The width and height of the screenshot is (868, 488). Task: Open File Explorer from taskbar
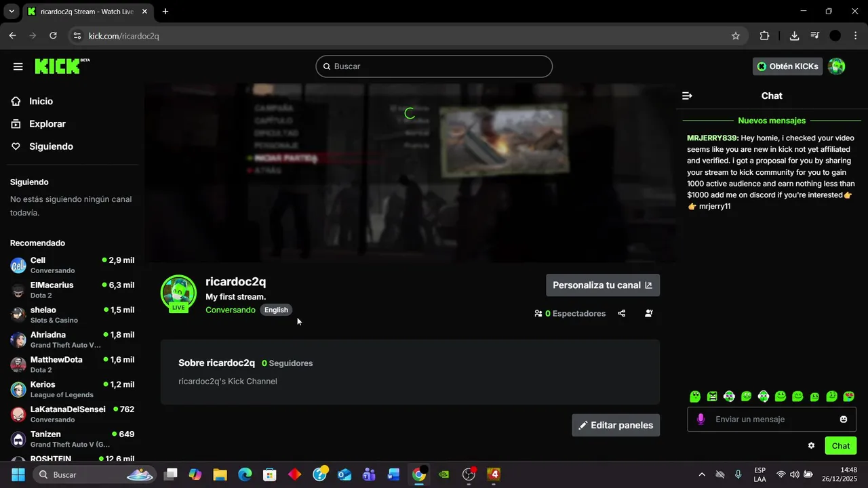coord(220,474)
